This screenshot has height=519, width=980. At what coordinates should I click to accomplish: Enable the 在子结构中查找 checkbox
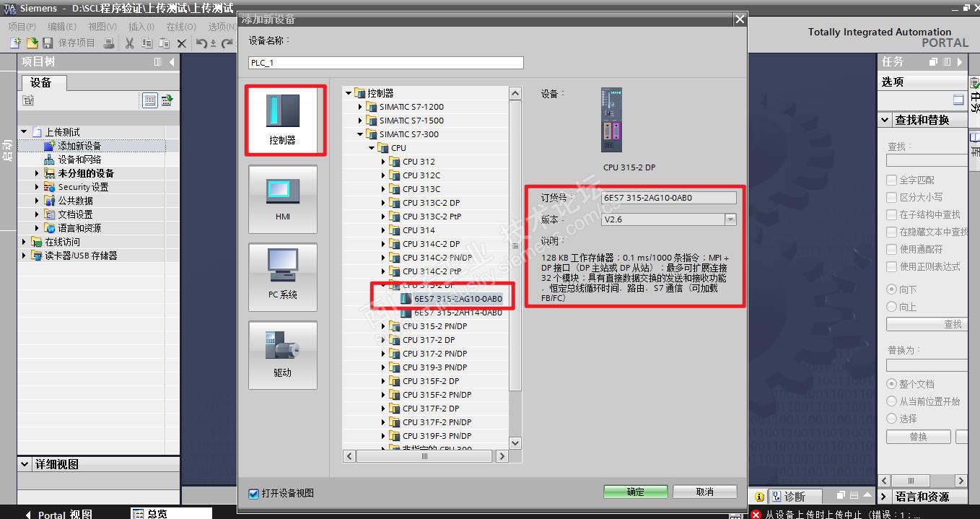pos(891,214)
